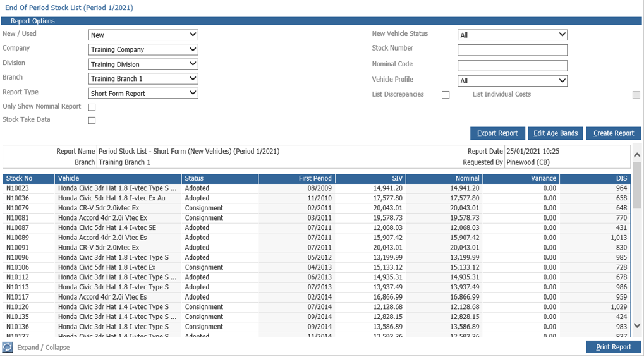Click Edit Age Bands button
This screenshot has width=644, height=357.
556,133
